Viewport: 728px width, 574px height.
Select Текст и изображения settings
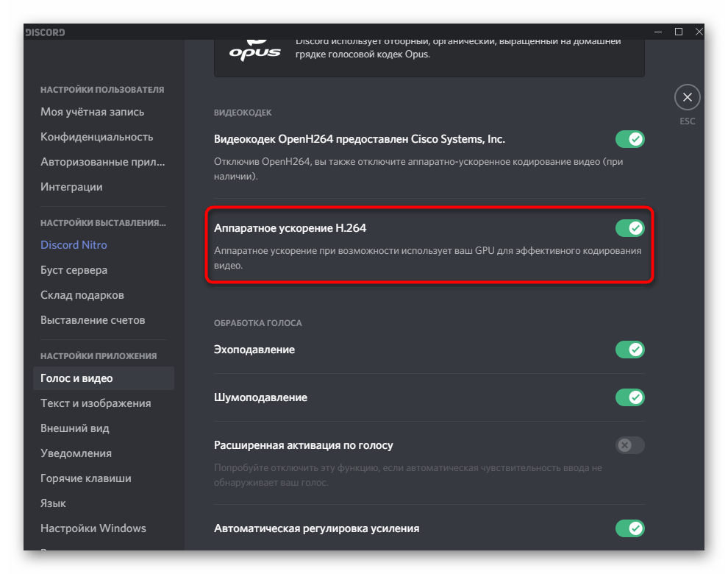96,403
